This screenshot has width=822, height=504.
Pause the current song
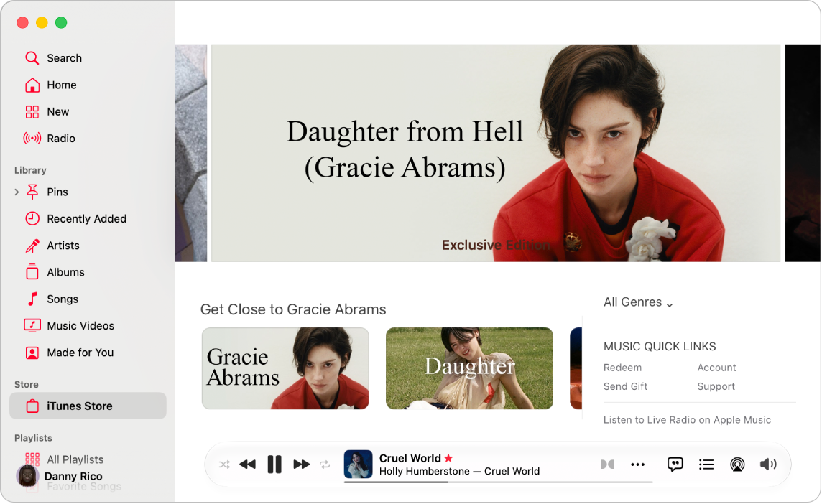[x=274, y=465]
